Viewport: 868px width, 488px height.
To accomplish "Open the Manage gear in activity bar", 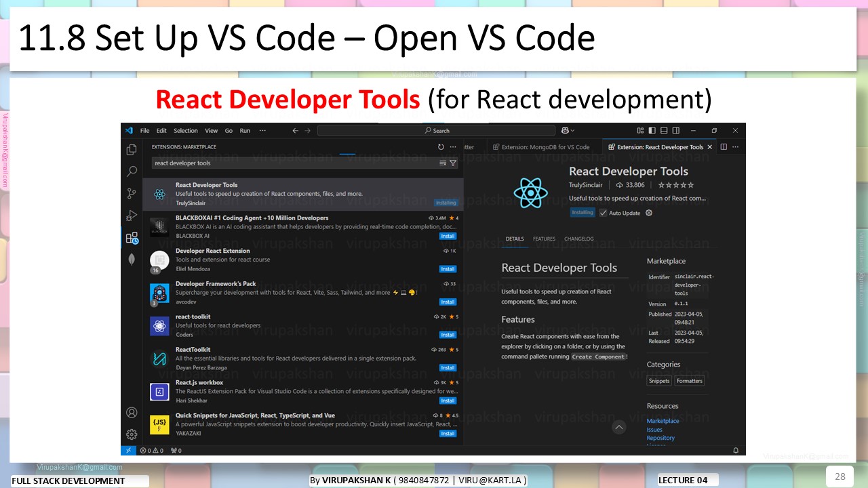I will pos(132,434).
